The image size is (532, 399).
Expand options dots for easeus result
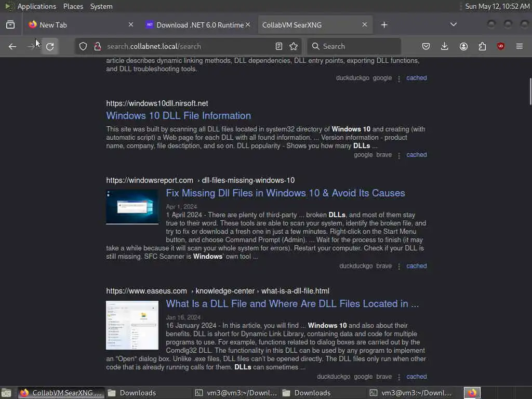399,377
